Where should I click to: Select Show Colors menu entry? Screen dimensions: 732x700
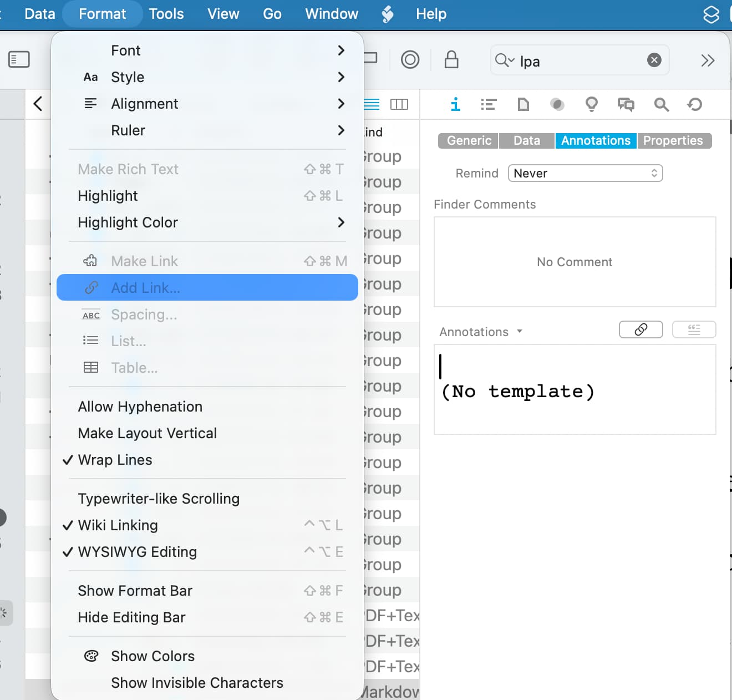152,656
